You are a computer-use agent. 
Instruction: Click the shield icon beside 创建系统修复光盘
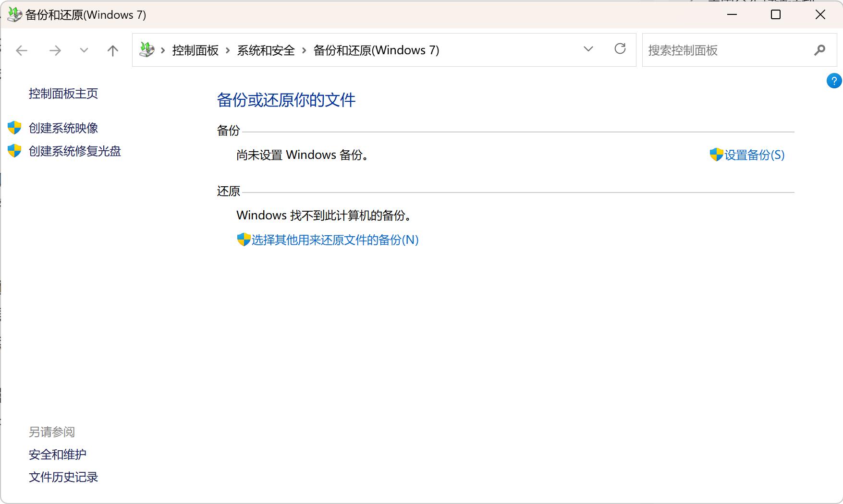coord(13,150)
